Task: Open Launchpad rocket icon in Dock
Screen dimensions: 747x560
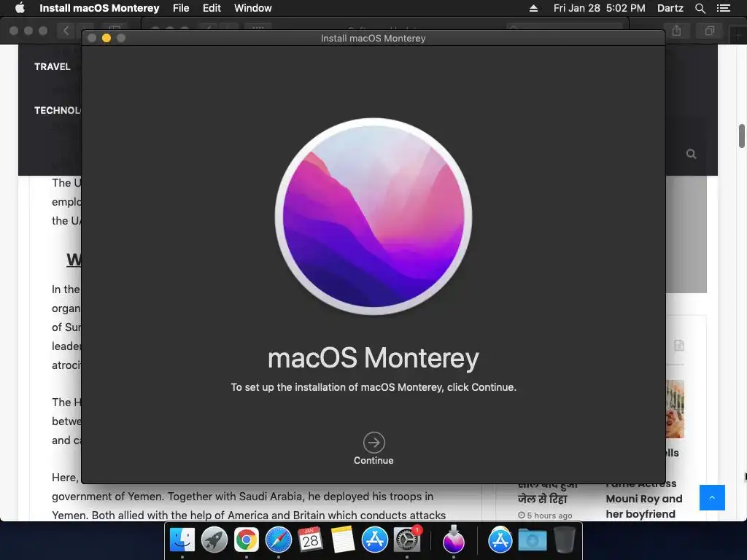Action: pos(214,540)
